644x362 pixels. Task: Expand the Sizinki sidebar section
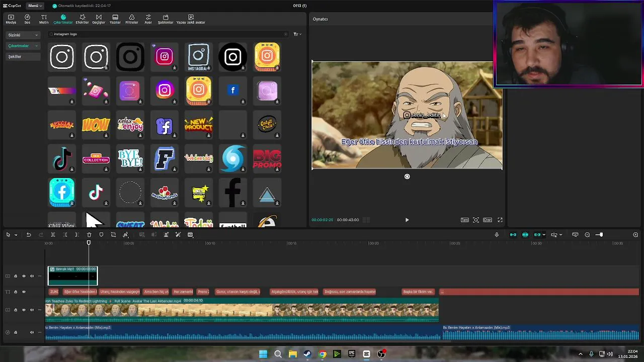23,35
